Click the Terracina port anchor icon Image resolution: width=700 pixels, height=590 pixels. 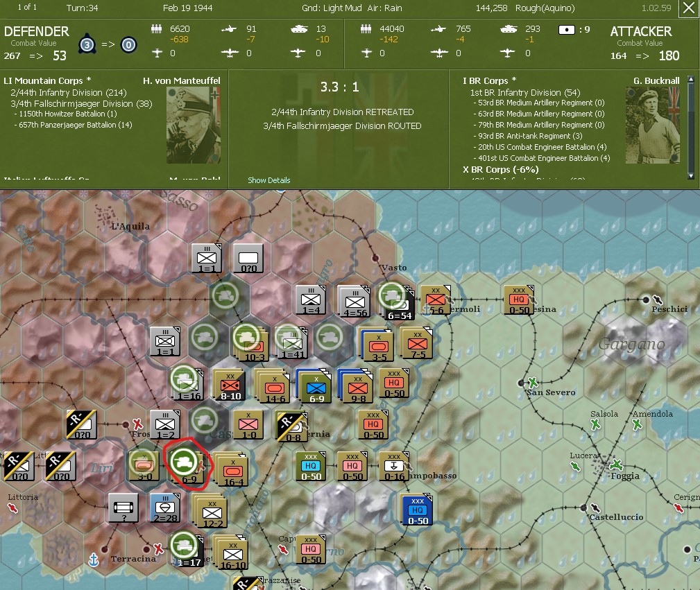tap(94, 559)
